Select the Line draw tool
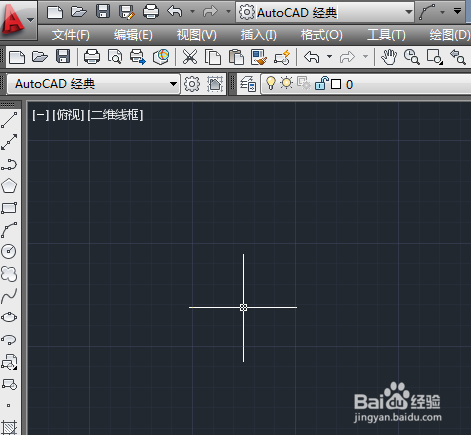The width and height of the screenshot is (471, 435). (9, 120)
